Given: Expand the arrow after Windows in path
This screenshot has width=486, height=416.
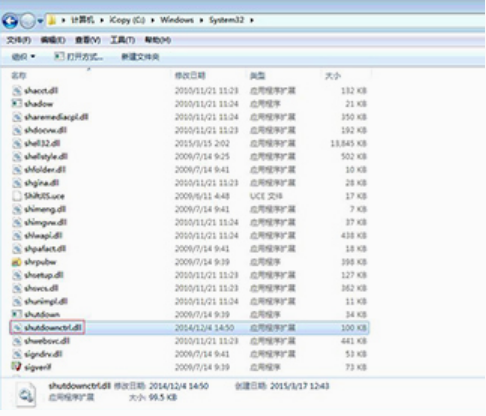Looking at the screenshot, I should click(201, 20).
